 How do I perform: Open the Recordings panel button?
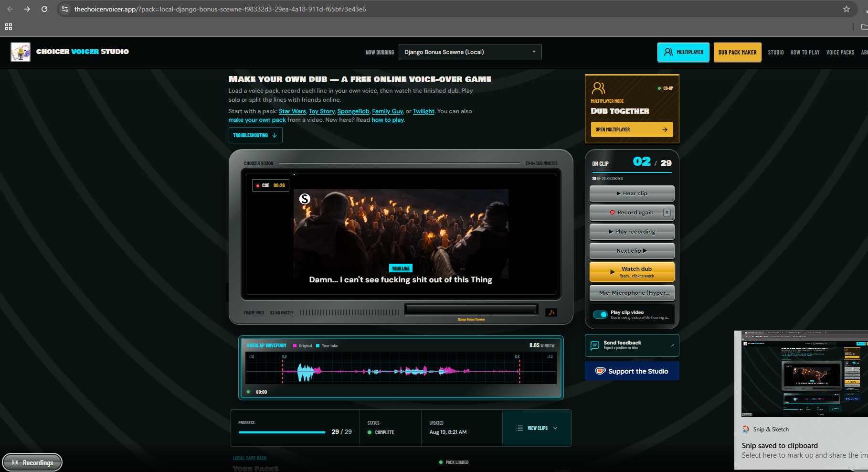(32, 462)
